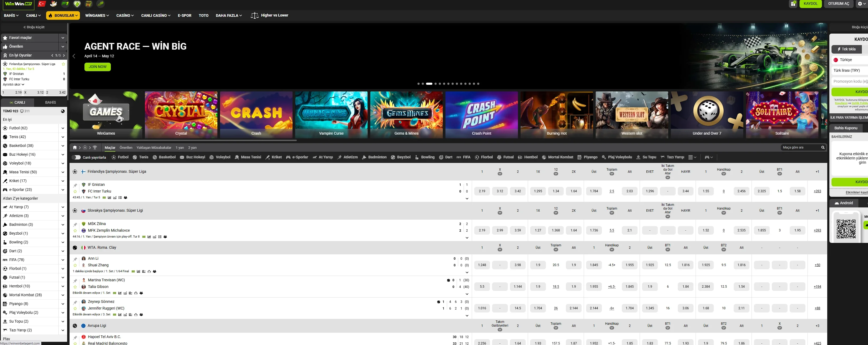This screenshot has height=345, width=868.
Task: Expand Futbol (62) in the left sidebar
Action: click(63, 128)
